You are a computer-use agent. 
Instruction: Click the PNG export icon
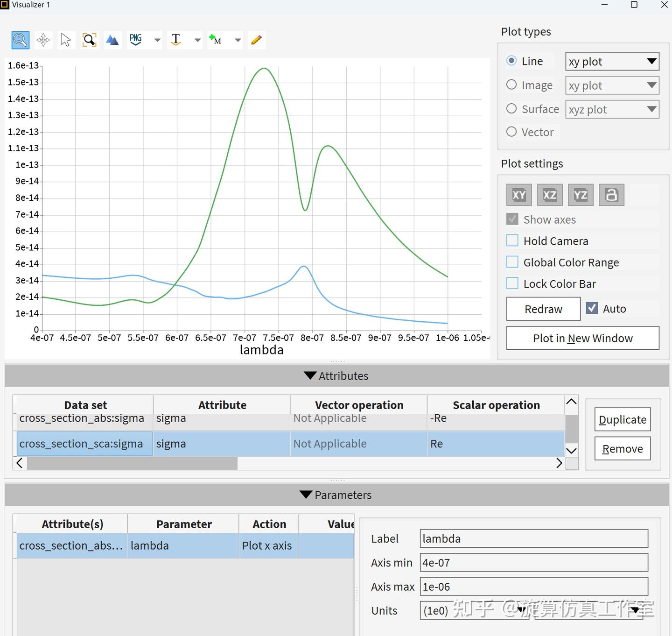(136, 40)
